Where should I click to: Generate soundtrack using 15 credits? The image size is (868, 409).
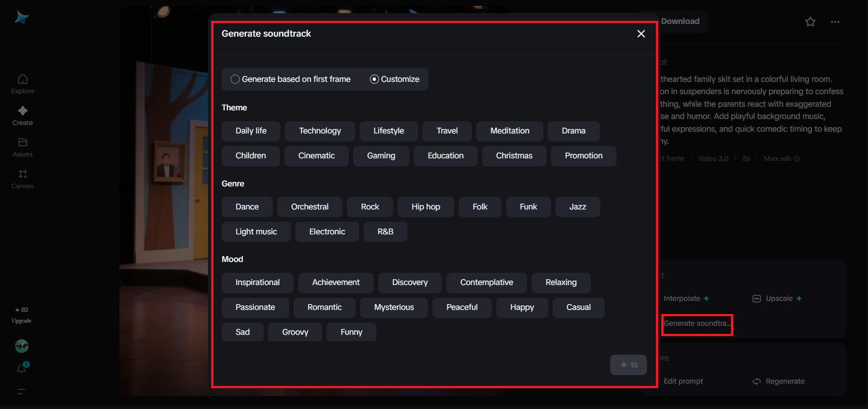click(x=628, y=365)
